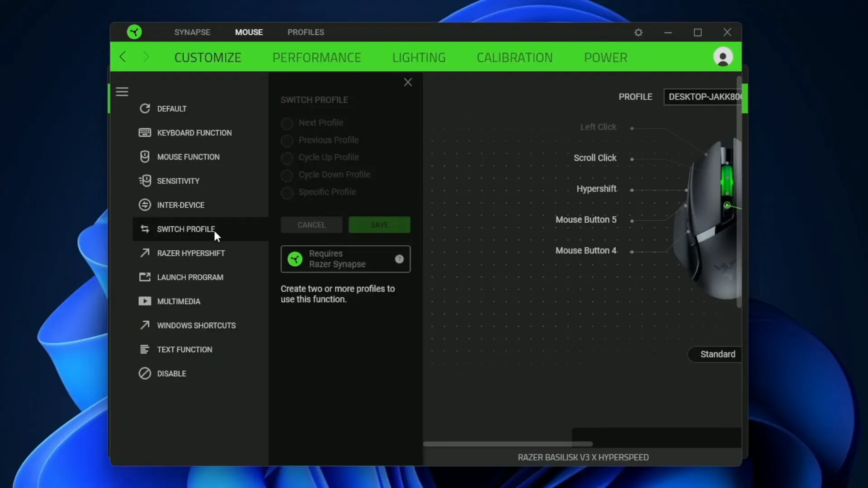Select the Hypershift button assignment
The image size is (868, 488).
[x=596, y=188]
